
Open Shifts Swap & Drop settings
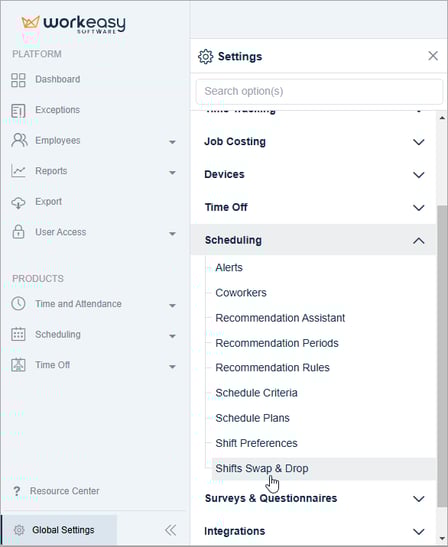pyautogui.click(x=262, y=469)
